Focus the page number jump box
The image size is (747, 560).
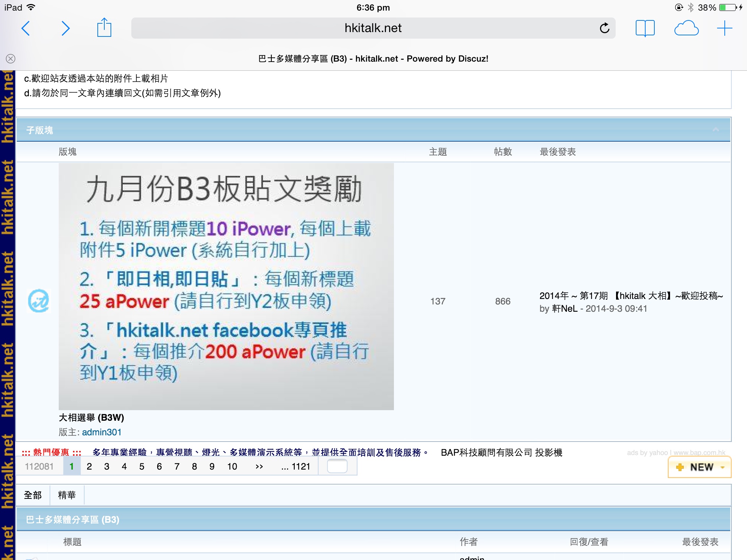(x=337, y=466)
